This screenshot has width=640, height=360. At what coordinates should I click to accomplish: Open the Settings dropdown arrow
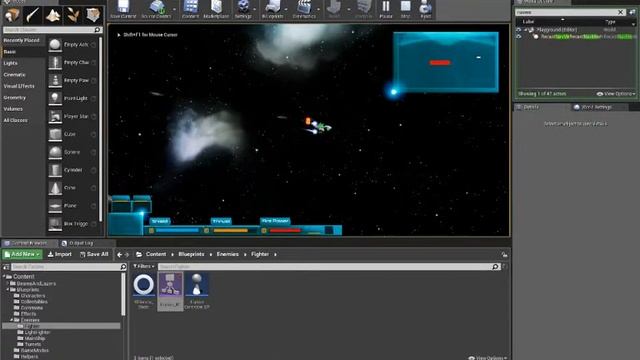(x=254, y=9)
